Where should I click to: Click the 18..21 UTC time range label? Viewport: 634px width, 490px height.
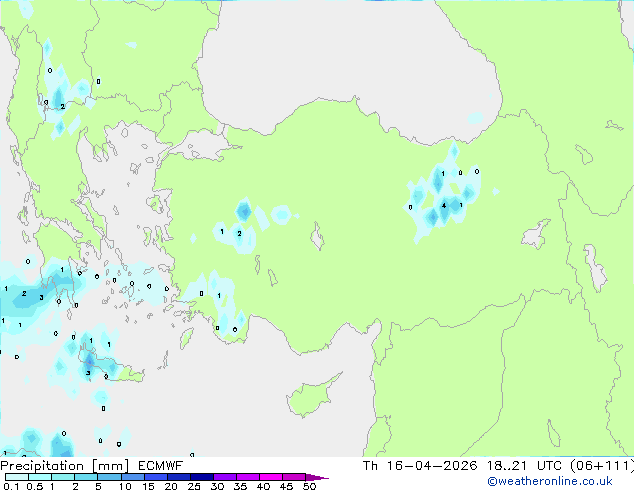pos(521,466)
